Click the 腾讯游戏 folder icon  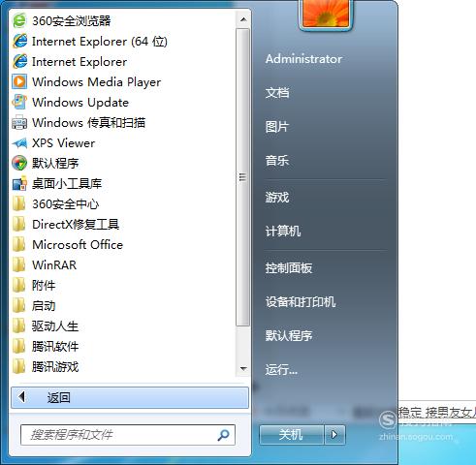pos(19,366)
